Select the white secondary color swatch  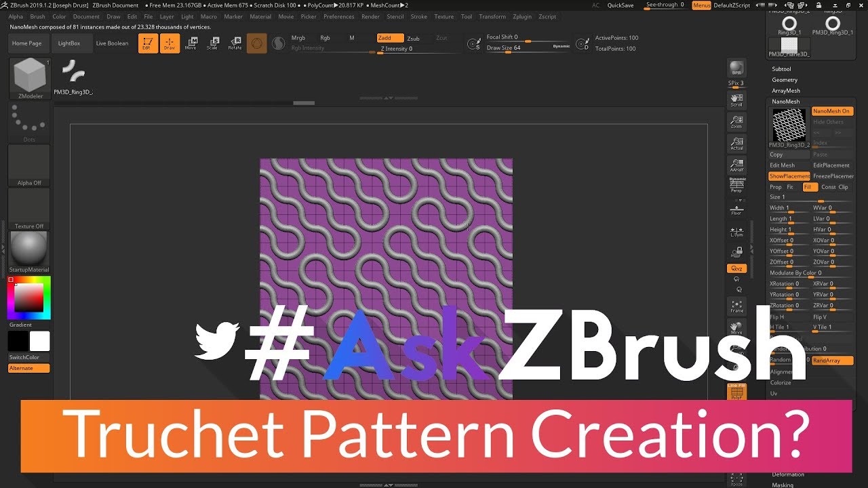pyautogui.click(x=39, y=341)
